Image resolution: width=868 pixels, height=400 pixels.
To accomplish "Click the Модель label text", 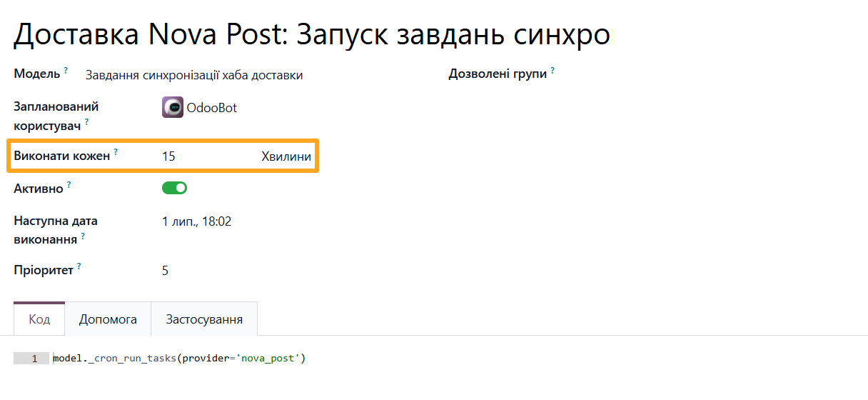I will click(x=37, y=74).
